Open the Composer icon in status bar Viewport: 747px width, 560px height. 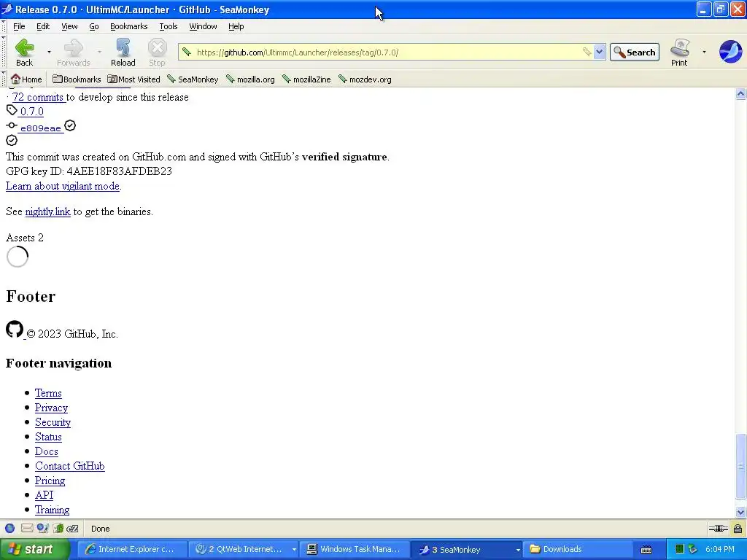click(42, 528)
